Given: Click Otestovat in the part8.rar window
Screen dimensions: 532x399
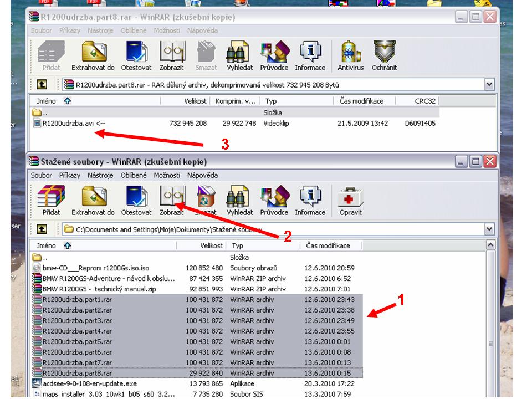Looking at the screenshot, I should tap(136, 55).
